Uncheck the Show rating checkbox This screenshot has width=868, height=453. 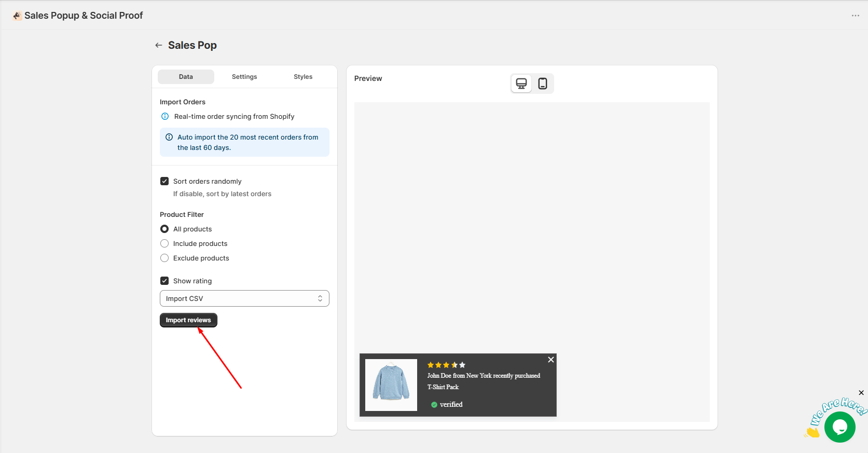click(x=164, y=281)
